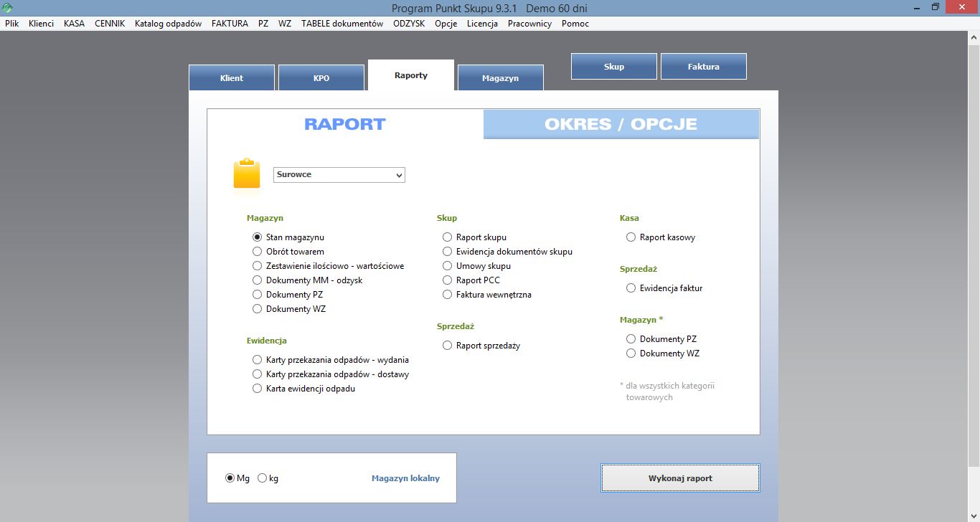Image resolution: width=980 pixels, height=522 pixels.
Task: Open the WZ menu
Action: [285, 24]
